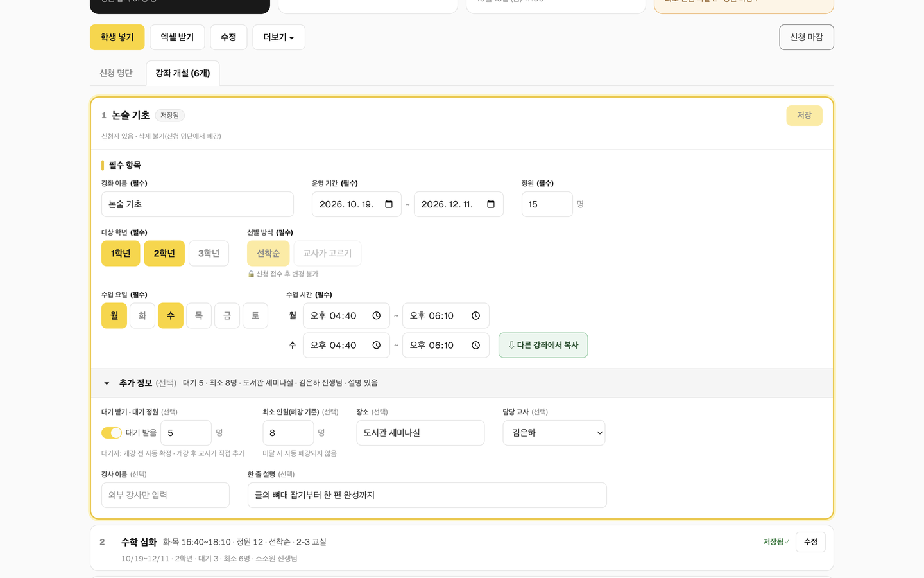Select 금 class day
The image size is (924, 578).
227,316
